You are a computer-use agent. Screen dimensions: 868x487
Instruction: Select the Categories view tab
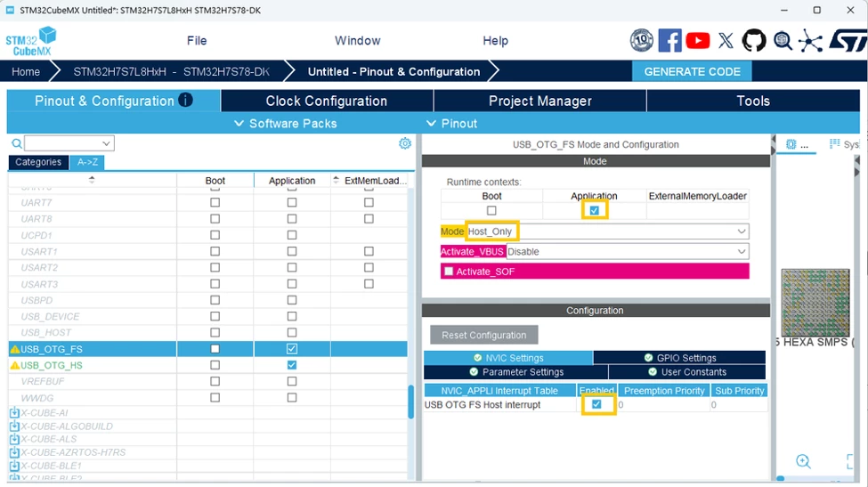(x=38, y=162)
